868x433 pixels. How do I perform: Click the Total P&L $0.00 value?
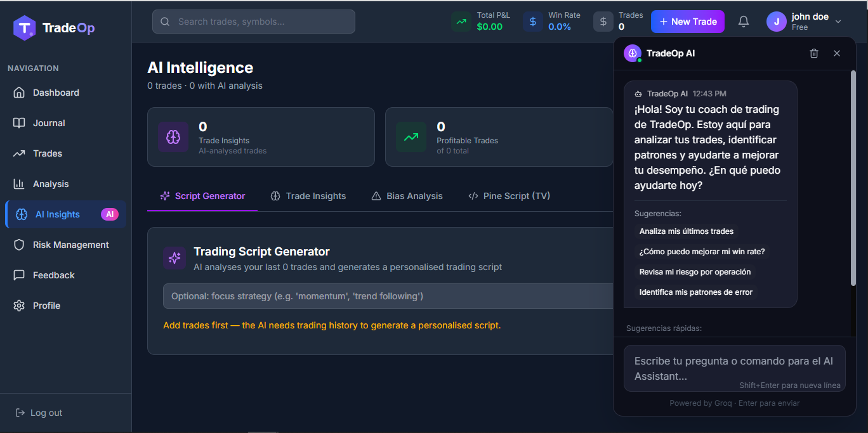pos(490,27)
